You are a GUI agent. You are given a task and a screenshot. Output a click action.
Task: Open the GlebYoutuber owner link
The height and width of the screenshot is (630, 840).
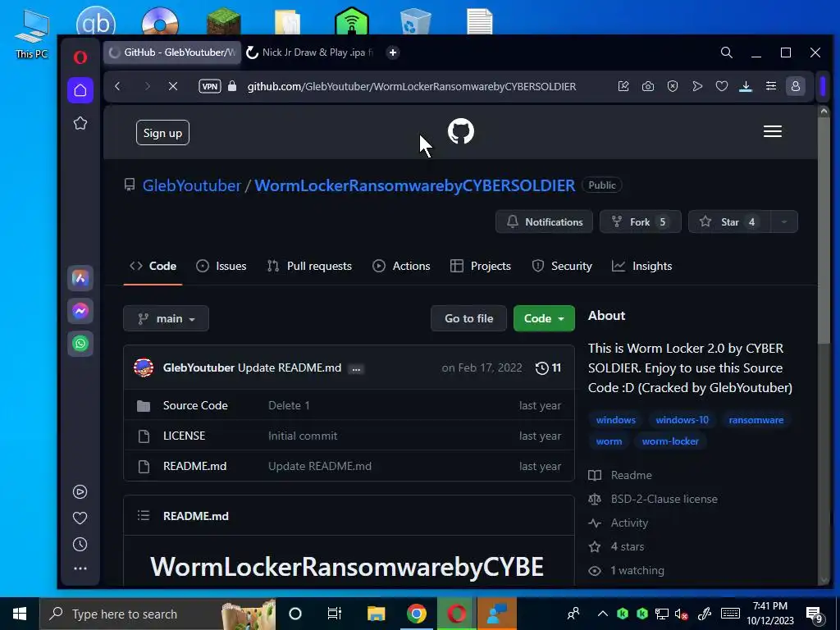pos(192,185)
